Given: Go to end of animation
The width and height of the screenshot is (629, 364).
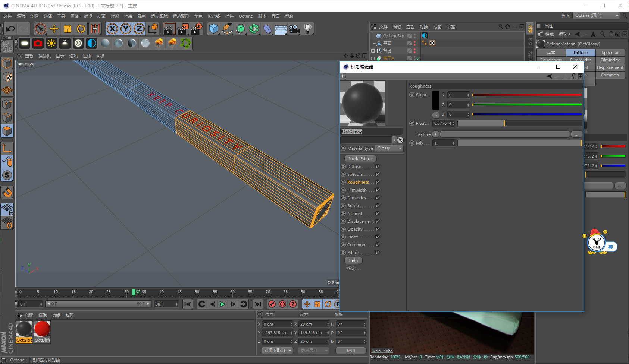Looking at the screenshot, I should tap(258, 304).
